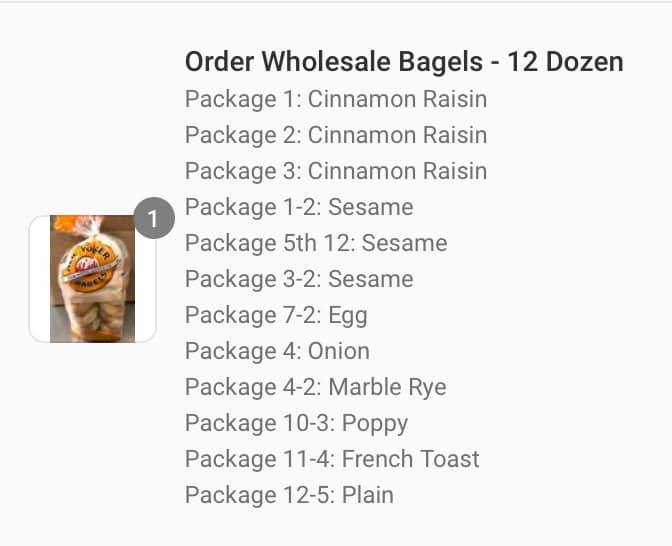
Task: Click the quantity badge showing 1
Action: 154,218
